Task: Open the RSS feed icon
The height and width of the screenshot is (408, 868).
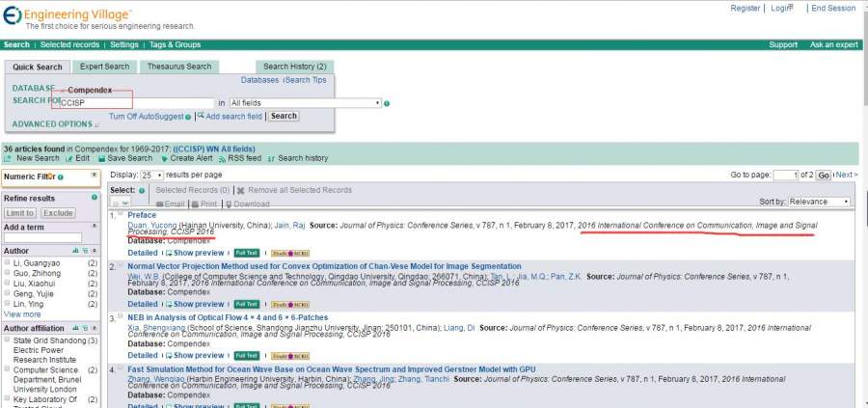Action: click(223, 158)
